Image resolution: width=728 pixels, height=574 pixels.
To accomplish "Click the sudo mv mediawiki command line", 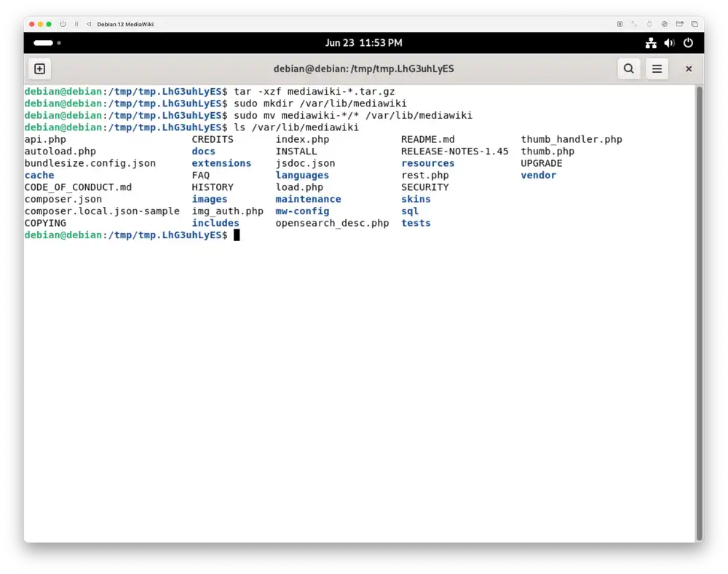I will [x=353, y=116].
